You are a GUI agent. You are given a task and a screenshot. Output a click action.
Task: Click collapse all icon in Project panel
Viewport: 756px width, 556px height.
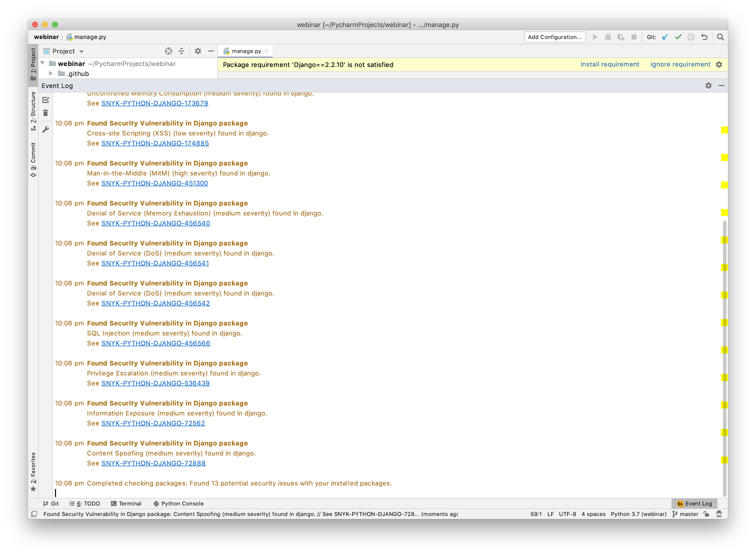coord(181,51)
